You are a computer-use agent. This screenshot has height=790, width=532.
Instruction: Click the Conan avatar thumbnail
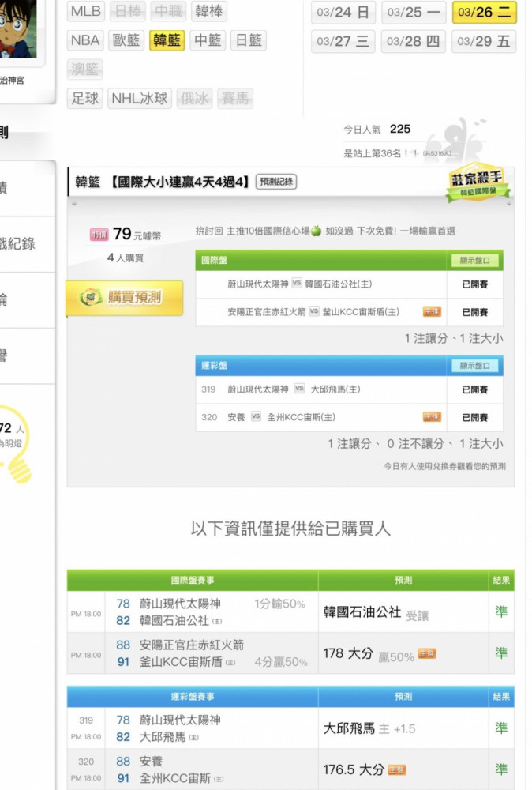tap(18, 28)
